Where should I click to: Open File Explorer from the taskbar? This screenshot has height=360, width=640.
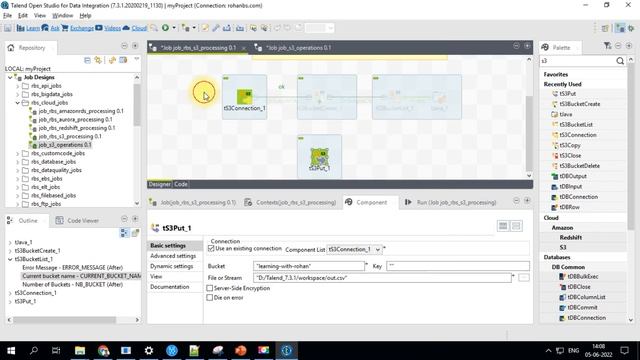pyautogui.click(x=80, y=351)
